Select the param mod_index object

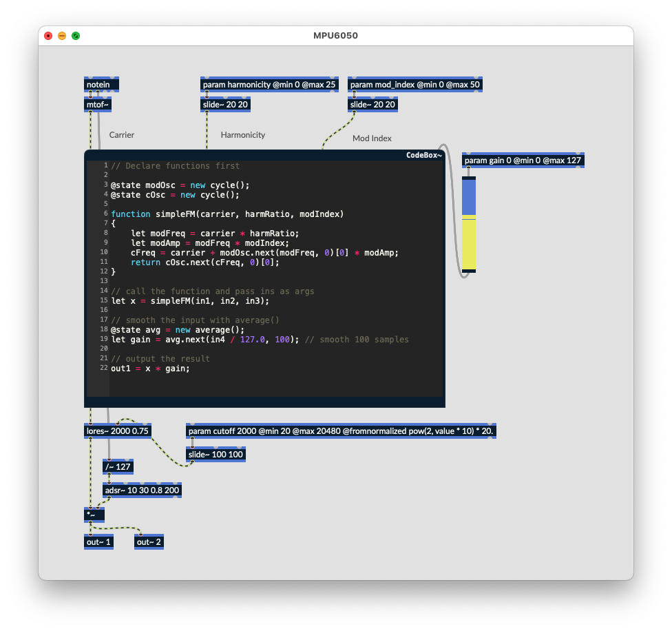pyautogui.click(x=415, y=85)
